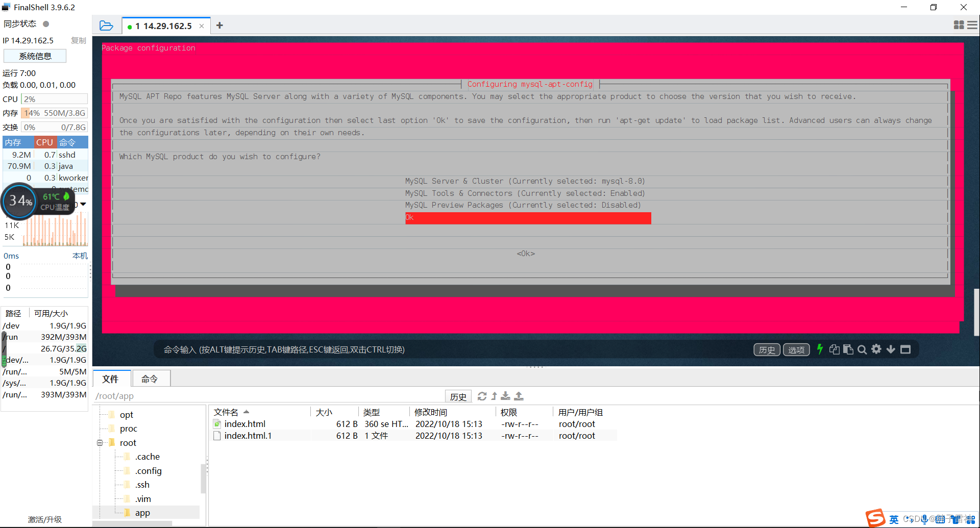Open 选项 options button
The height and width of the screenshot is (528, 980).
point(796,349)
